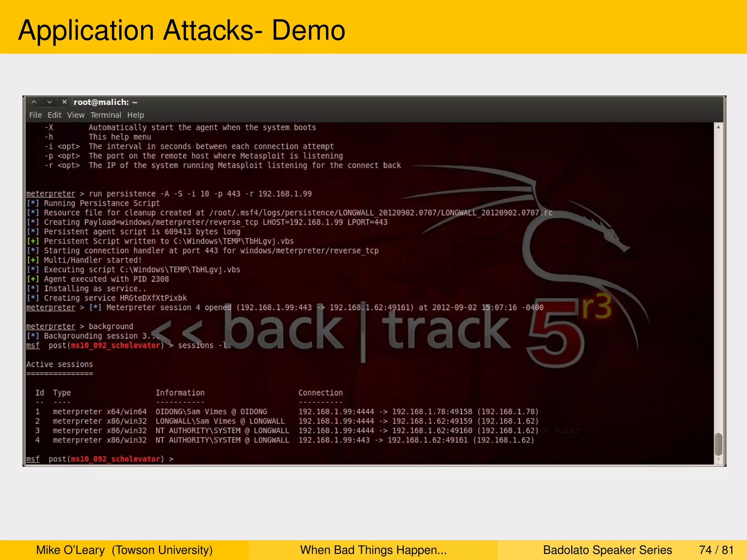Click the scrollbar up arrow
The height and width of the screenshot is (560, 747).
(x=718, y=127)
